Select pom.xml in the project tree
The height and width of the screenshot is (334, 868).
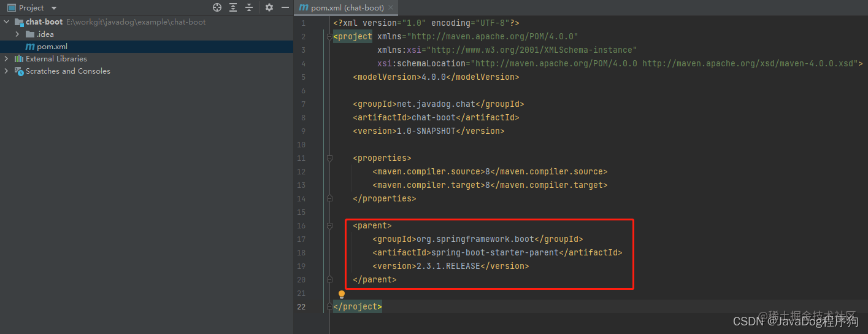[52, 47]
